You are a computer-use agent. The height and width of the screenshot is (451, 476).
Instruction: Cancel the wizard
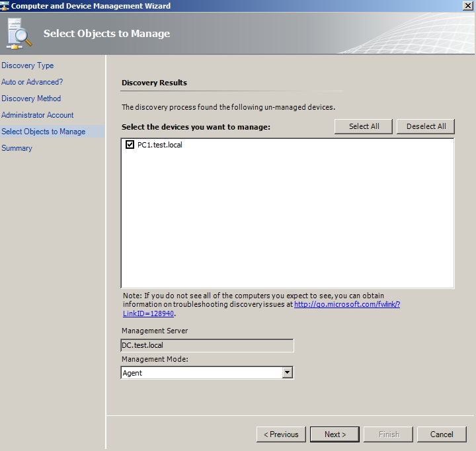[442, 434]
